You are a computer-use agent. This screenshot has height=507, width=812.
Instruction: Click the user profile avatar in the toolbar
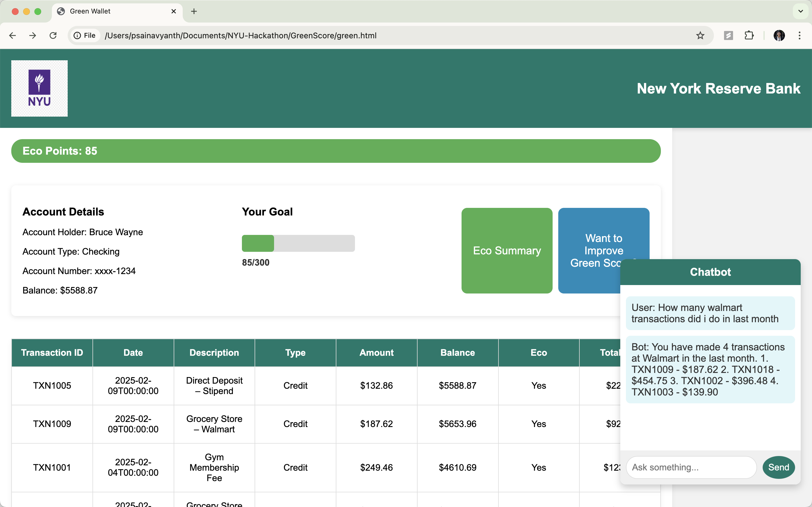click(779, 35)
